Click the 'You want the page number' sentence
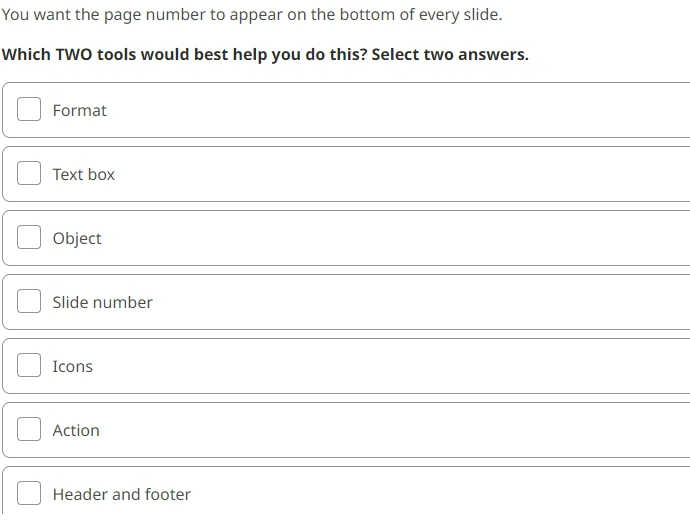The image size is (690, 523). click(252, 15)
